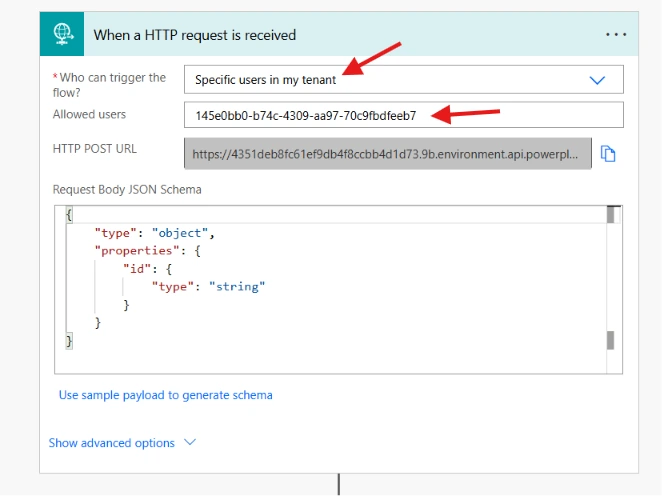Click the "Who can trigger the flow?" label
This screenshot has height=496, width=662.
(109, 85)
